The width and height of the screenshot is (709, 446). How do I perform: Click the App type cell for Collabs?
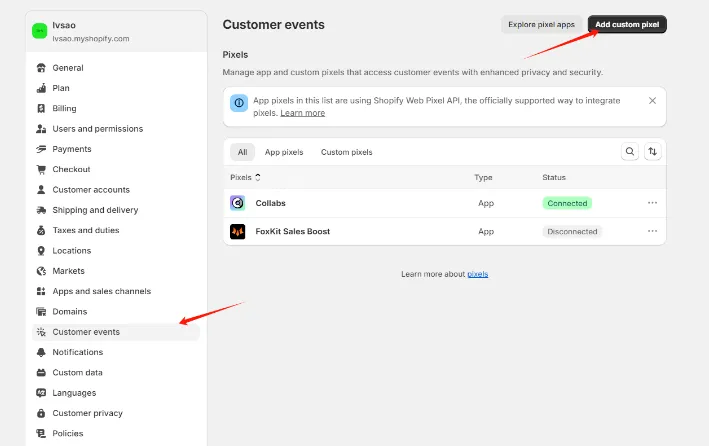pyautogui.click(x=486, y=203)
